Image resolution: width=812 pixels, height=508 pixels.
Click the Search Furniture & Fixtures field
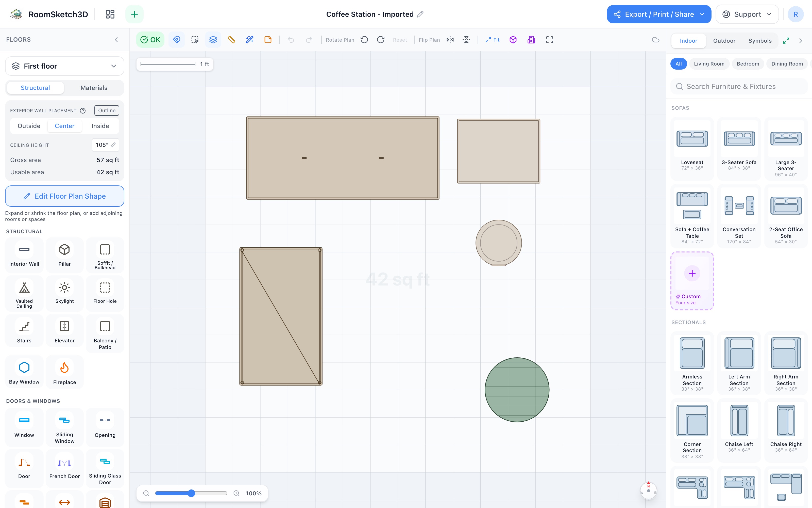[739, 86]
